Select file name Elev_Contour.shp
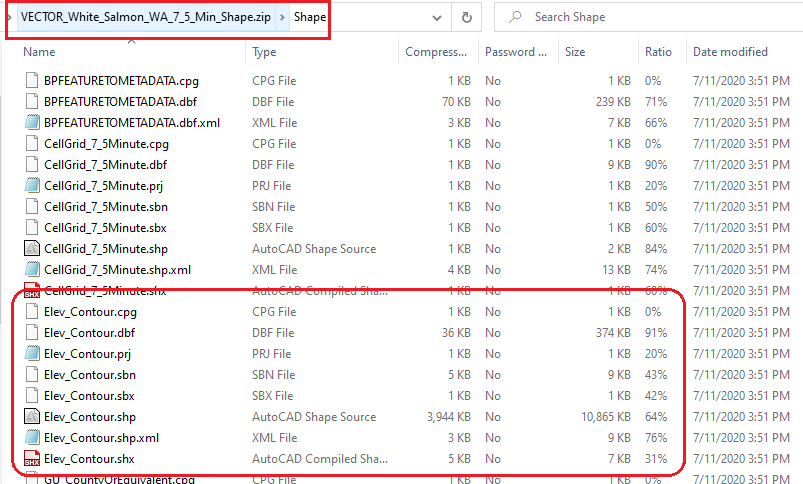 (90, 416)
